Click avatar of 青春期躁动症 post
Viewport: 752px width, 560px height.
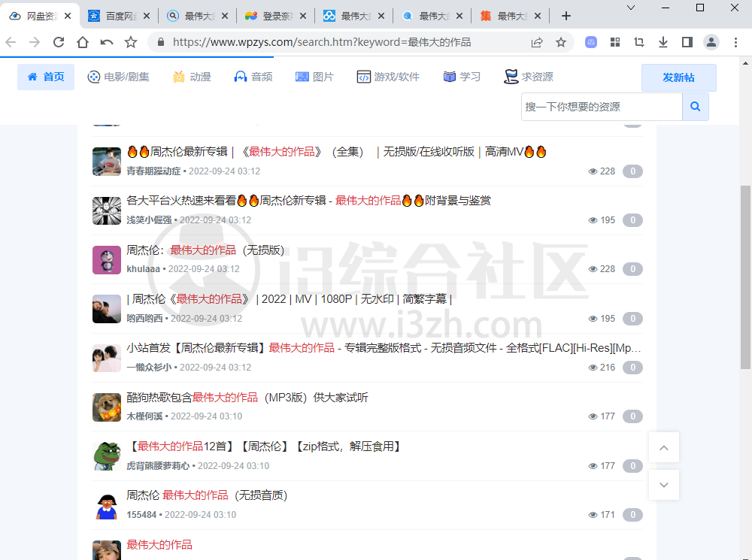(x=107, y=162)
